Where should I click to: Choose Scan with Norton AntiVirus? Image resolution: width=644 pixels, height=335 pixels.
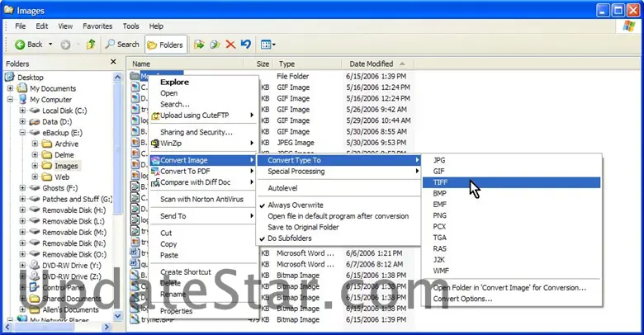203,199
